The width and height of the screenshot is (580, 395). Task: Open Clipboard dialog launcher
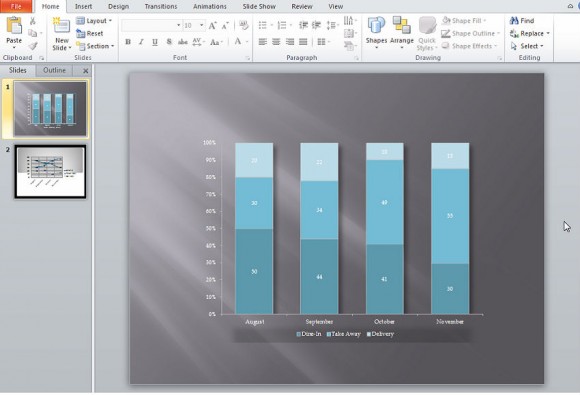(x=41, y=58)
